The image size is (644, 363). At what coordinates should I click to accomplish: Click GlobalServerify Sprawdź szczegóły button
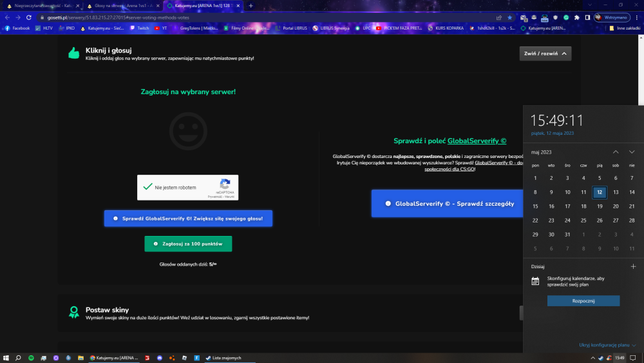448,204
